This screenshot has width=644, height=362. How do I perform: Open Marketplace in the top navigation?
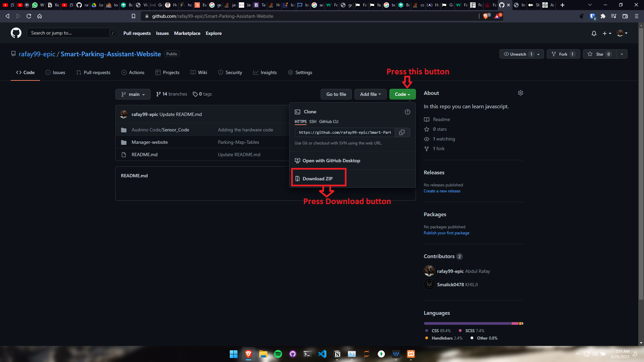pyautogui.click(x=187, y=33)
